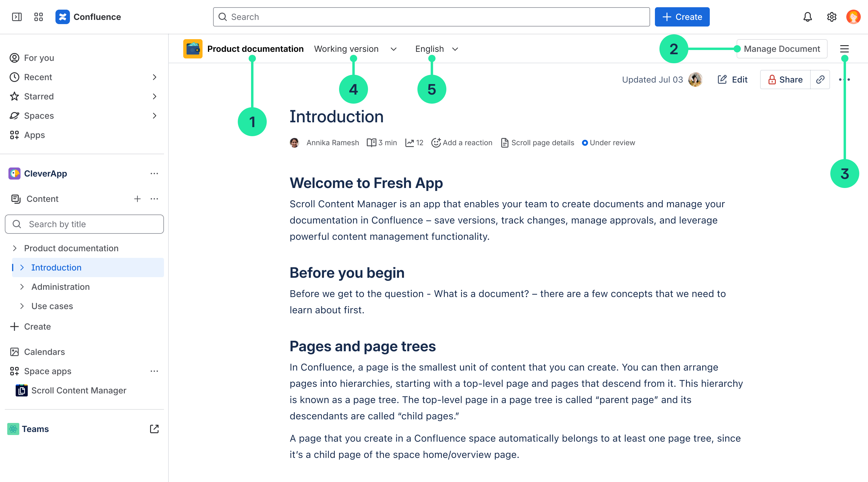
Task: Copy page link using the chain icon
Action: point(820,80)
